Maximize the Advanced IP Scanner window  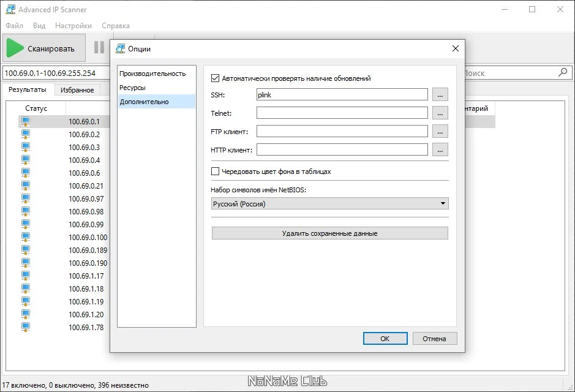(532, 10)
